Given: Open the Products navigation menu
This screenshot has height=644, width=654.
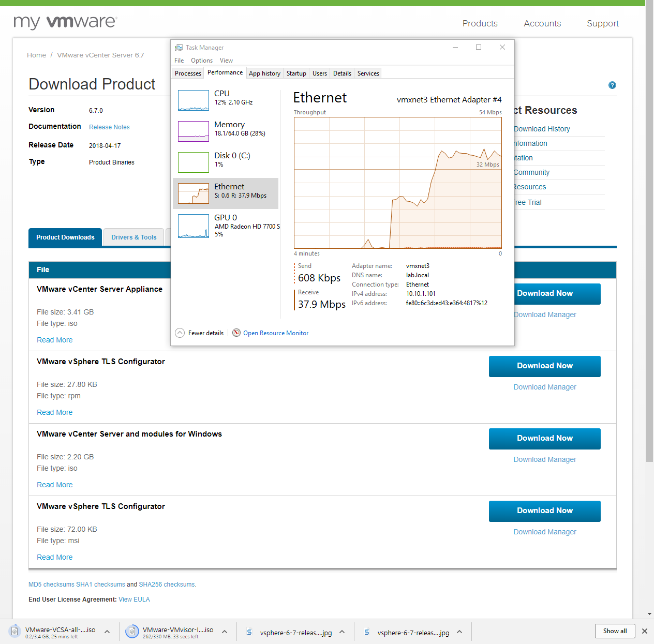Looking at the screenshot, I should tap(480, 23).
